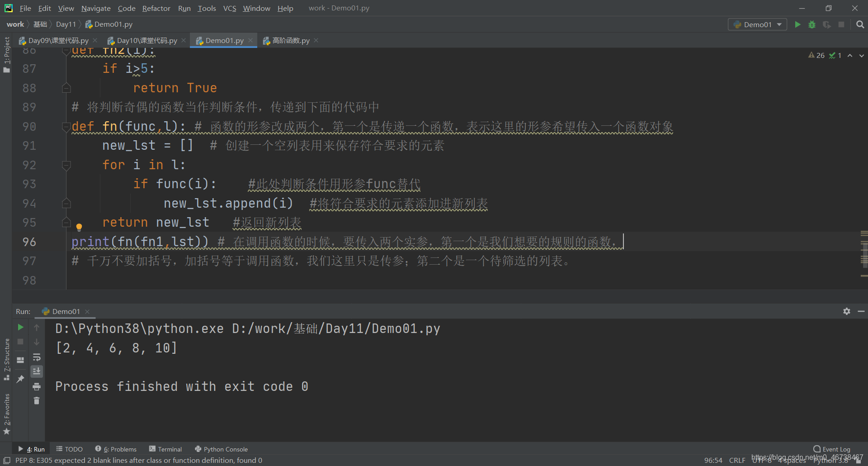This screenshot has height=466, width=868.
Task: Click CRLF line separator in status bar
Action: pyautogui.click(x=737, y=460)
